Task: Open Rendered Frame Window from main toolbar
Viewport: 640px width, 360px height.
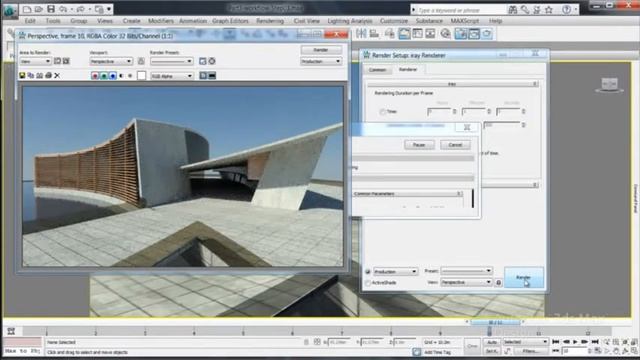Action: 474,34
